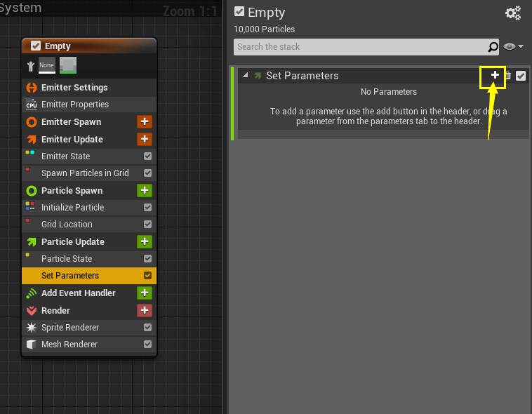Select the Particle State module
Screen dimensions: 532x414
point(89,259)
